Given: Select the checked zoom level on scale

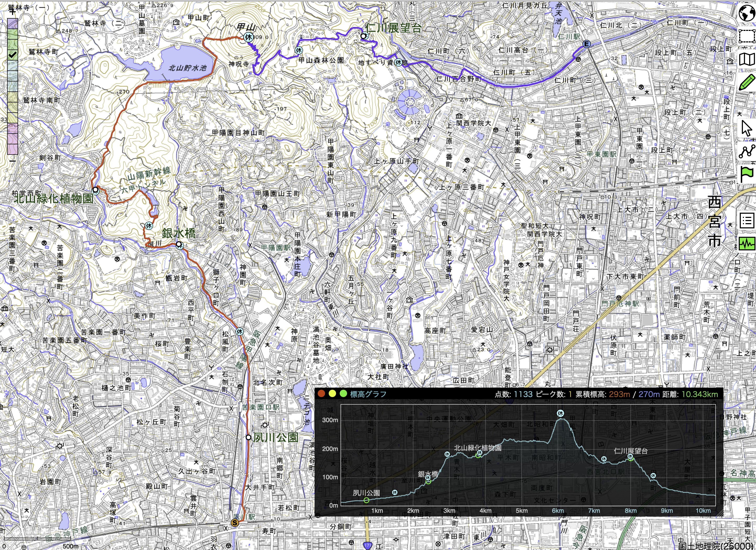Looking at the screenshot, I should click(13, 55).
